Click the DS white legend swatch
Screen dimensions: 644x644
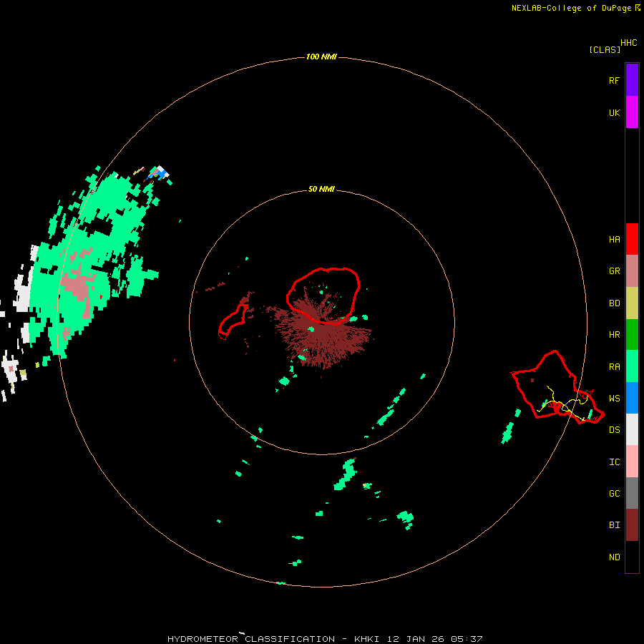tap(632, 429)
